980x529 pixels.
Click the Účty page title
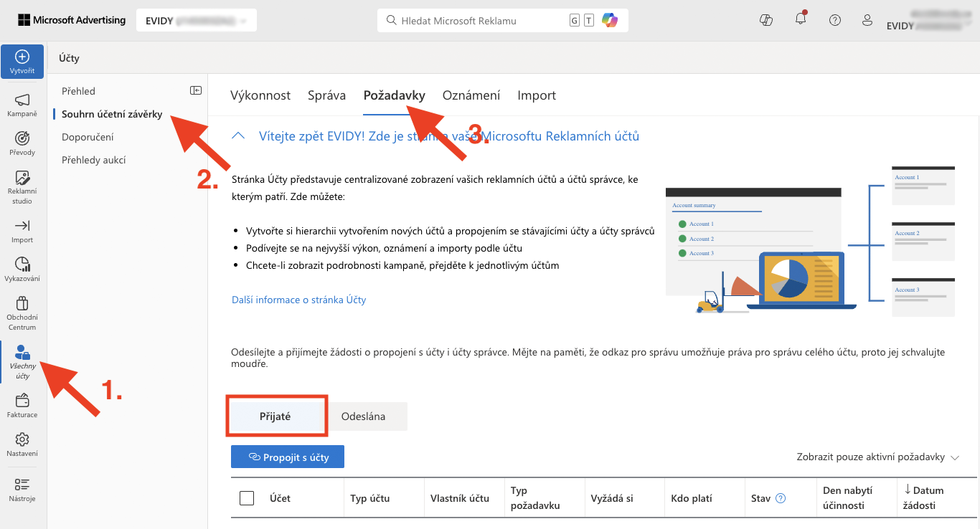(69, 57)
